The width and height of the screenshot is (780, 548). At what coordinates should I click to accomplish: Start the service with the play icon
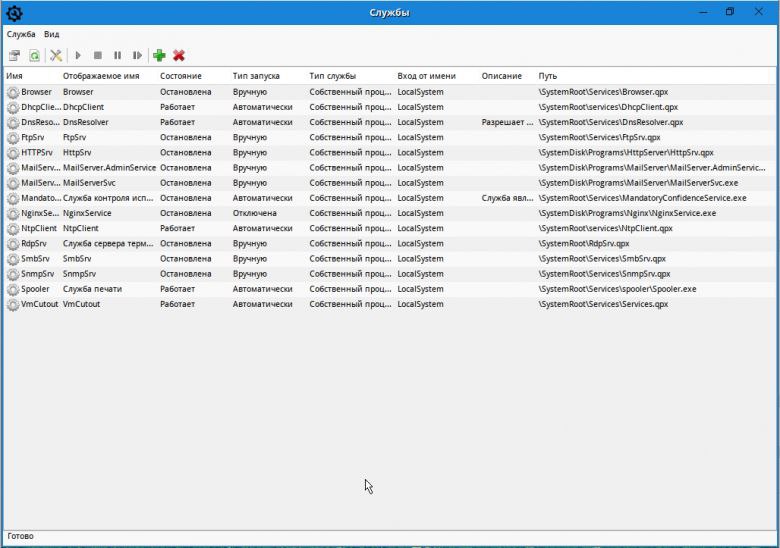(78, 55)
